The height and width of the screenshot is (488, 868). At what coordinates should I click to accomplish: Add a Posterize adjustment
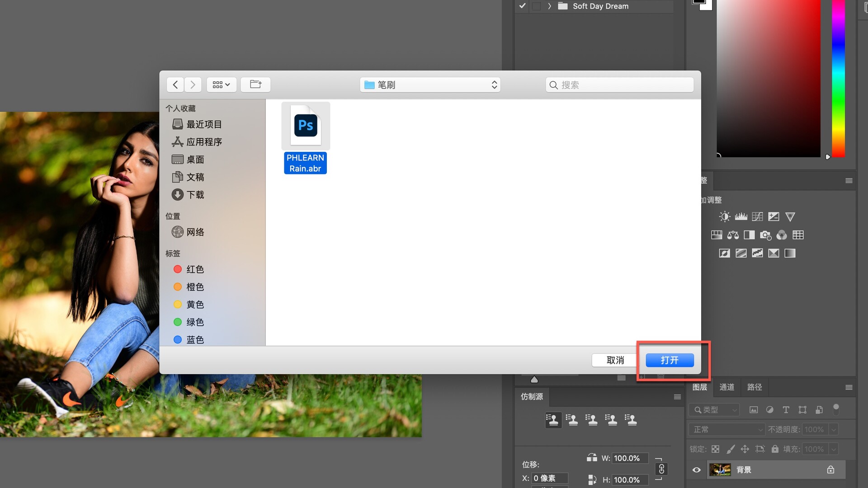741,253
